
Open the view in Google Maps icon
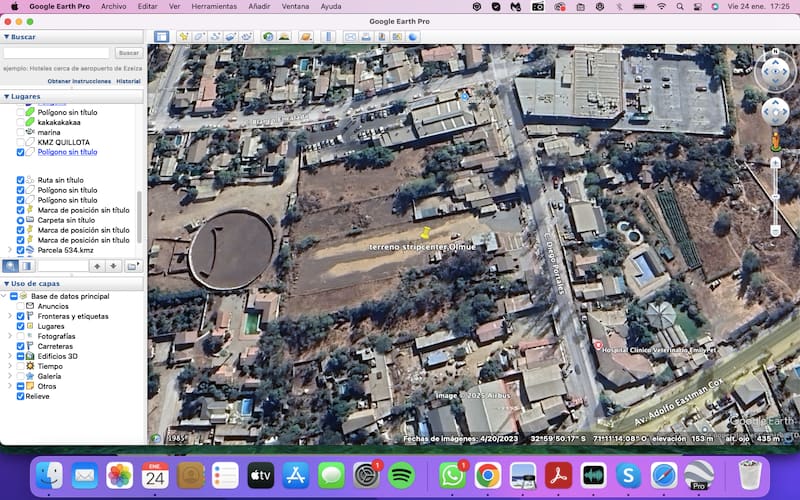(x=397, y=37)
